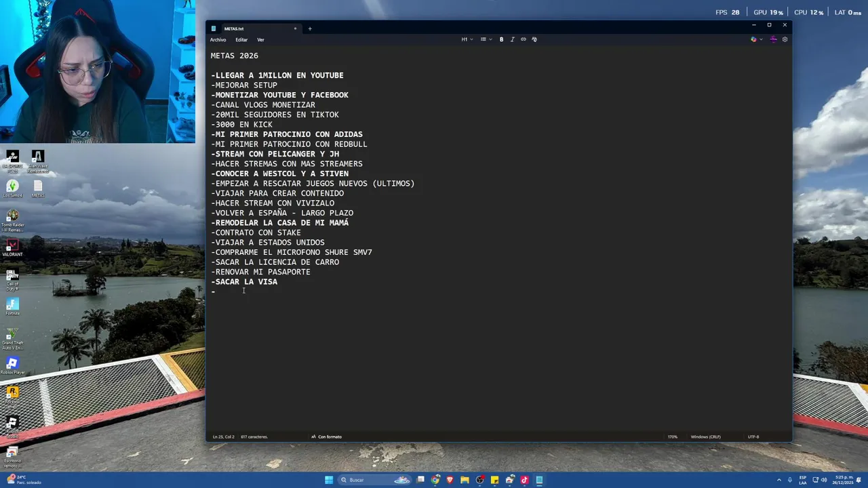Screen dimensions: 868x488
Task: Click the line -COMPRARME EL MICROFONO SHURE SMV7
Action: [x=292, y=252]
